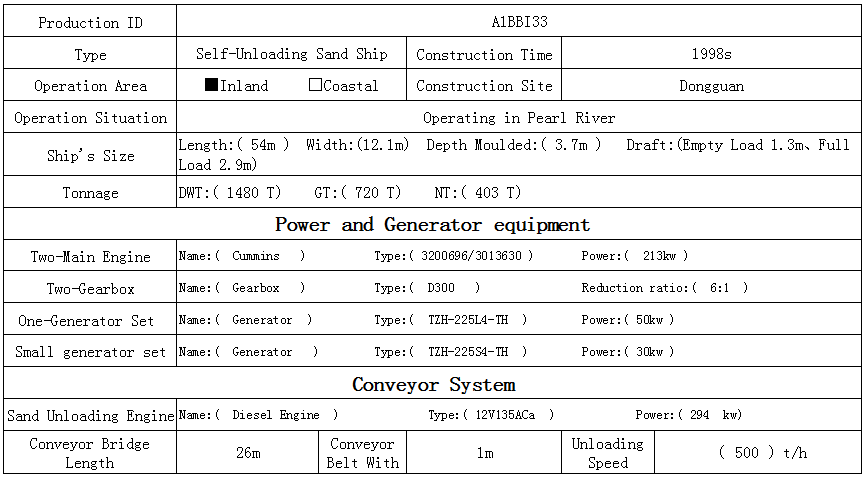
Task: Click the Production ID value A1BBI33
Action: pos(519,22)
